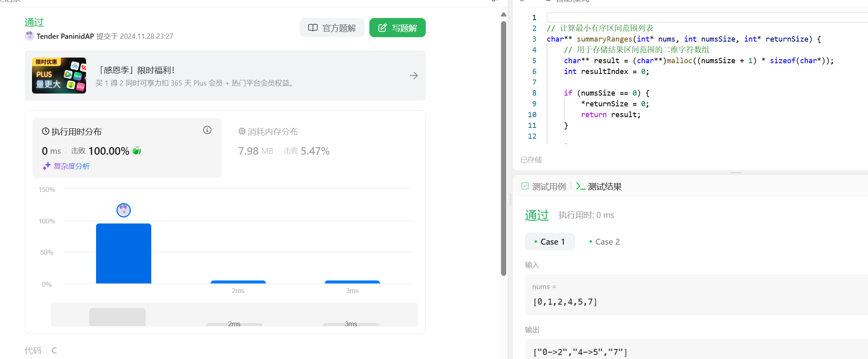Click the clapping hands icon next to 100.00%
The height and width of the screenshot is (359, 868).
click(137, 151)
